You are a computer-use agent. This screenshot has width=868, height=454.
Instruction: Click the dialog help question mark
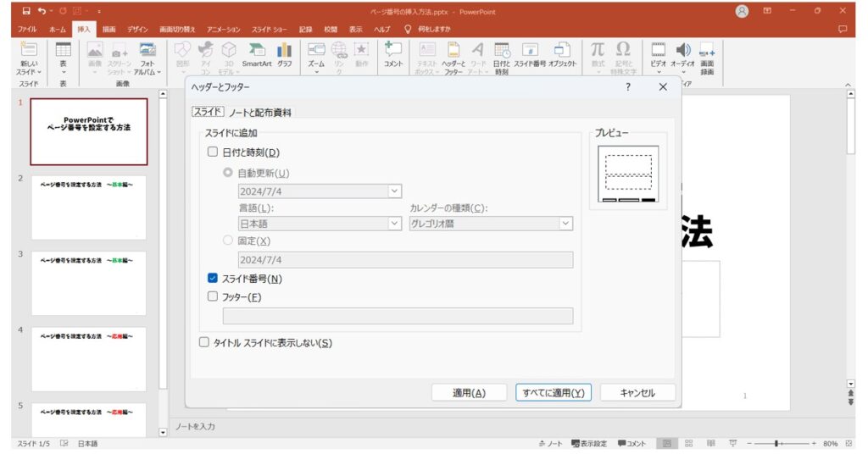coord(628,86)
